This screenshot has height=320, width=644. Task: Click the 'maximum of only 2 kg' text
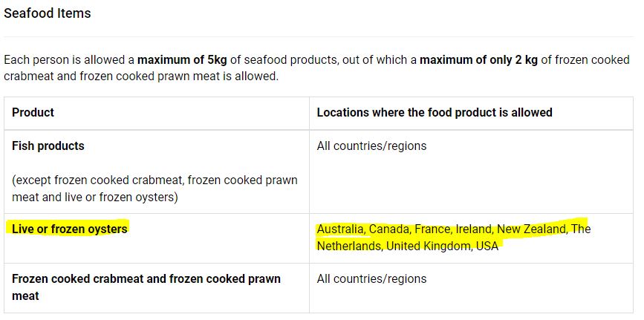478,60
